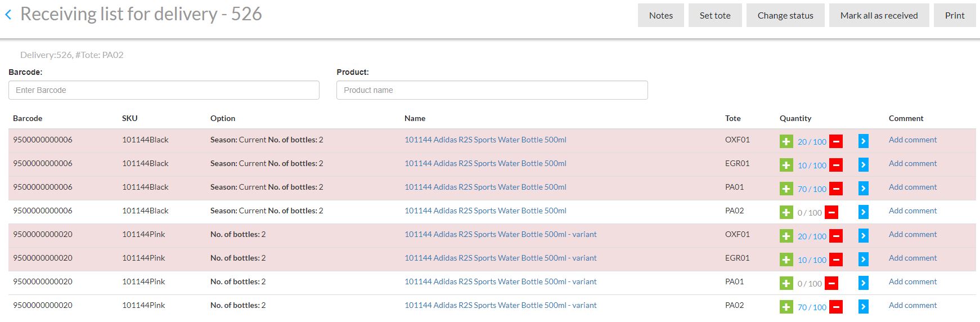The width and height of the screenshot is (980, 322).
Task: Mark all as received
Action: [x=879, y=15]
